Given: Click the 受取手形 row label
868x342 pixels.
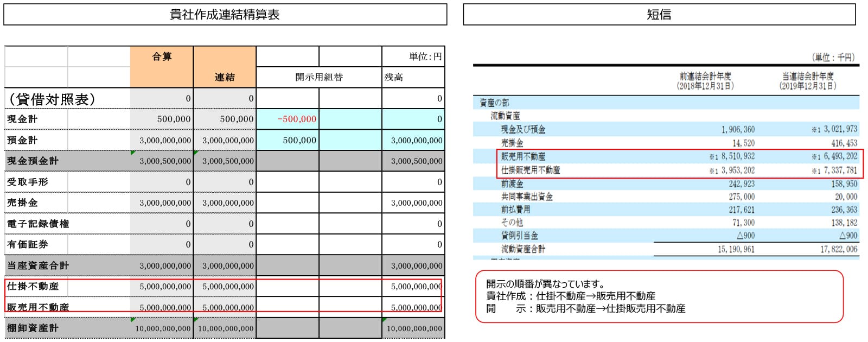Looking at the screenshot, I should pyautogui.click(x=28, y=182).
